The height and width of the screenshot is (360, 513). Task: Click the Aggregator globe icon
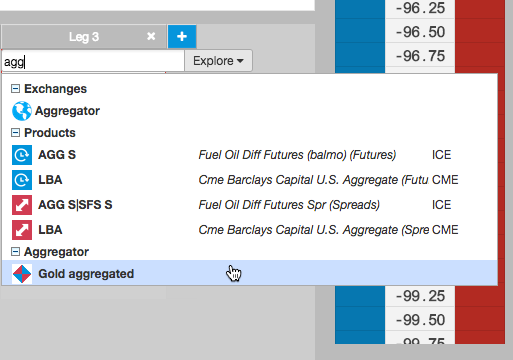22,111
